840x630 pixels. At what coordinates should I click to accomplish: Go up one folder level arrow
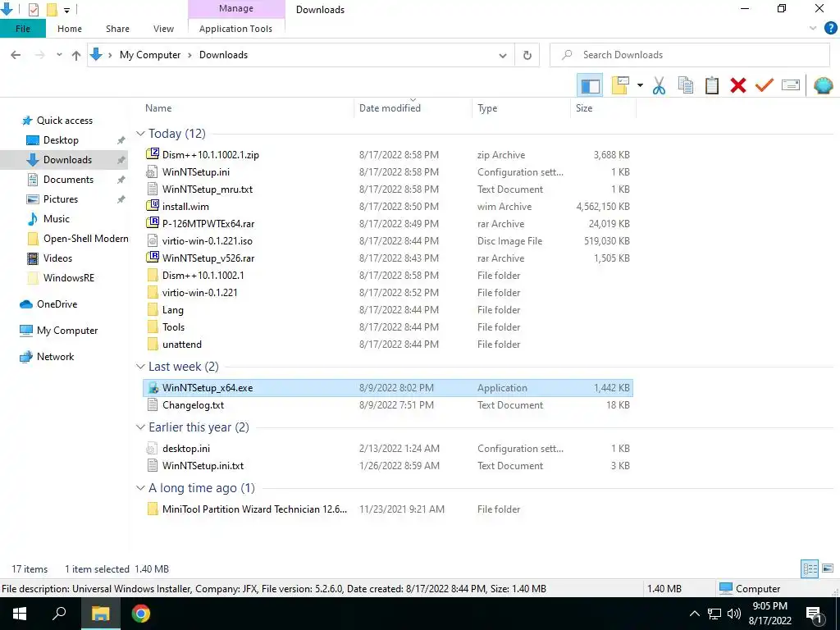click(76, 55)
